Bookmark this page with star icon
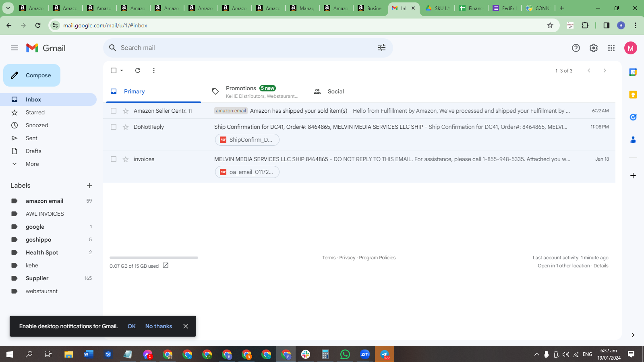This screenshot has height=362, width=644. click(x=550, y=25)
